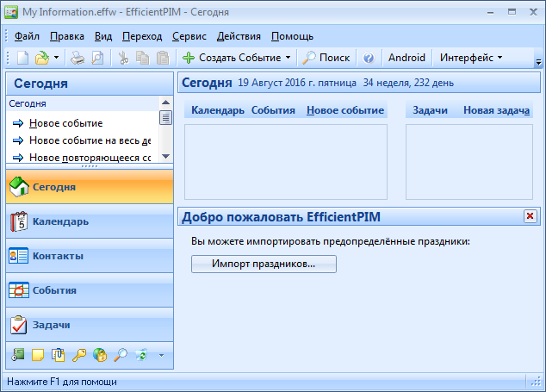Screen dimensions: 546x392
Task: Click the magnifier search icon in bottom strip
Action: pos(121,354)
